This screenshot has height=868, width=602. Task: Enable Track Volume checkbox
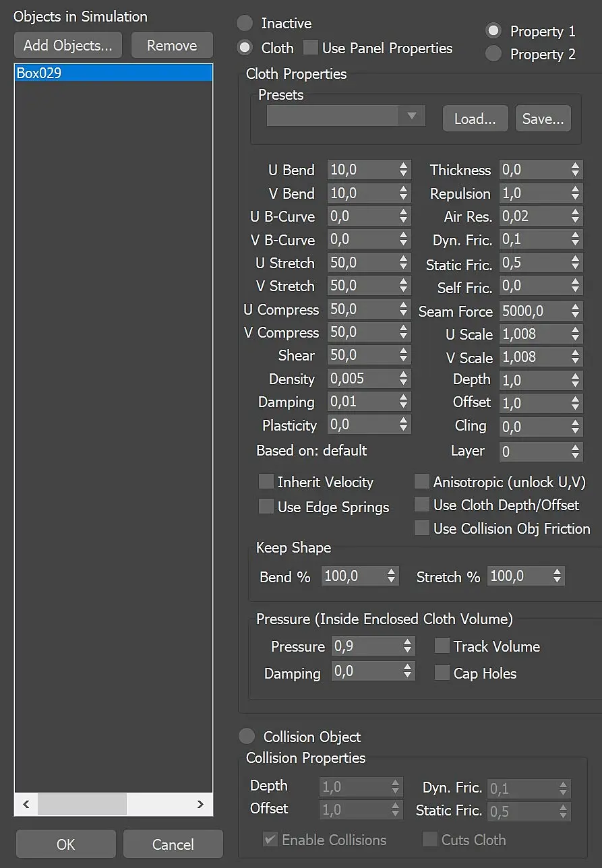pos(442,646)
